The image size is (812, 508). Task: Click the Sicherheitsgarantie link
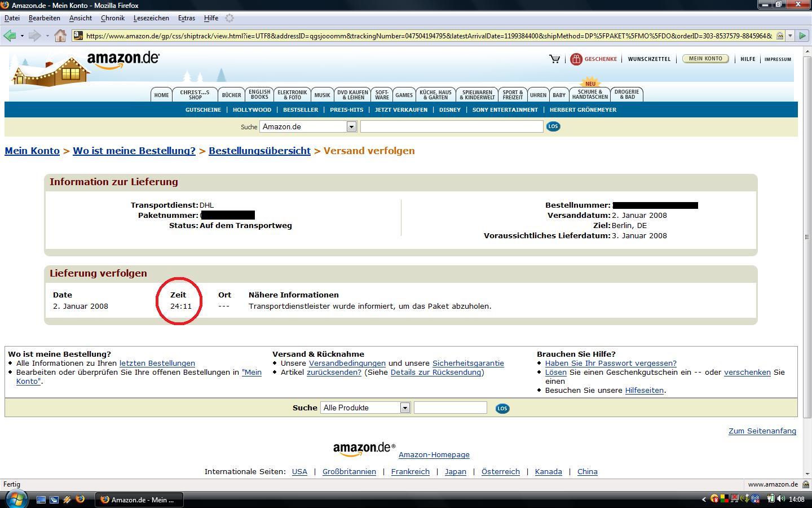(468, 363)
